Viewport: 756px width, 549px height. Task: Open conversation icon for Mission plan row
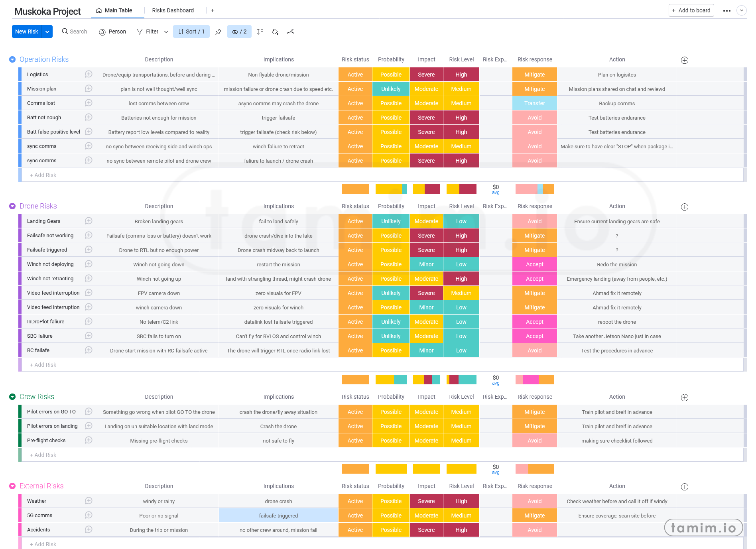[x=89, y=89]
